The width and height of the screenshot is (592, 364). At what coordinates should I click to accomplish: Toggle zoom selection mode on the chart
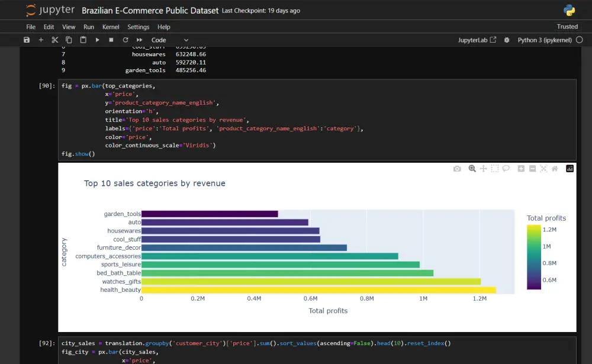472,169
